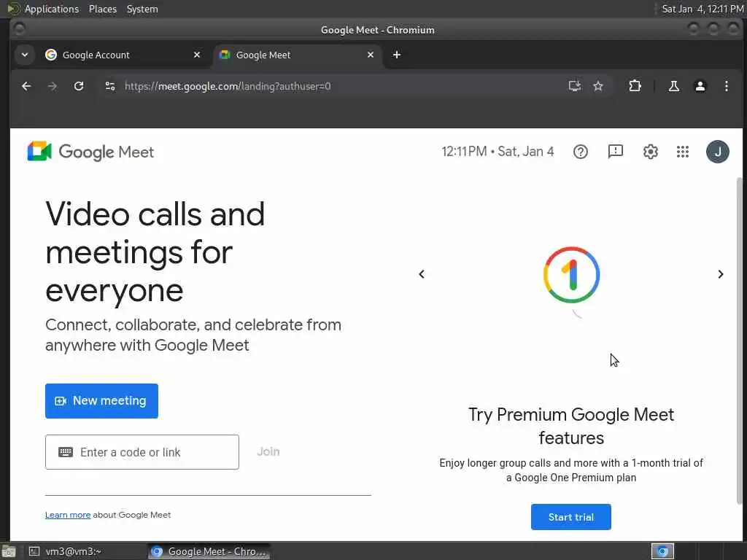
Task: Open the Meet help question-mark icon
Action: tap(580, 152)
